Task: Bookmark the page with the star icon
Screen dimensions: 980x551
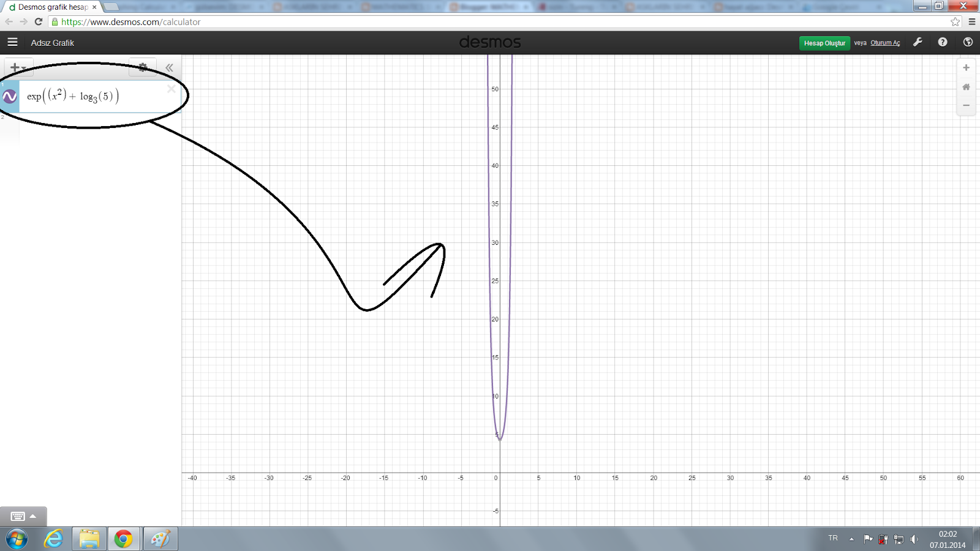Action: coord(954,21)
